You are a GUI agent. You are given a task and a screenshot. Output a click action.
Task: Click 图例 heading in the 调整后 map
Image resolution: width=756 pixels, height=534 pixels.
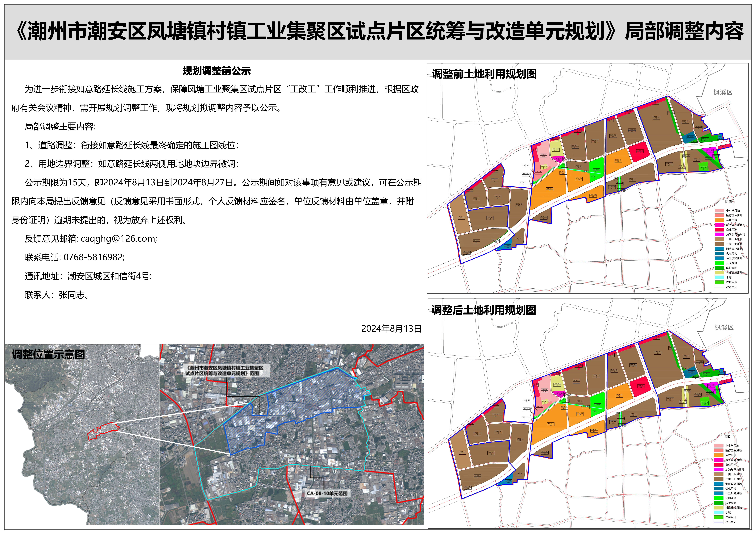pos(728,437)
